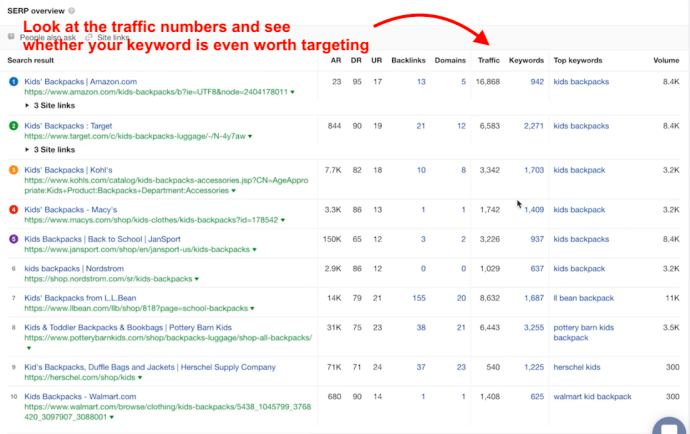Image resolution: width=690 pixels, height=434 pixels.
Task: Click the Domains column header
Action: (450, 60)
